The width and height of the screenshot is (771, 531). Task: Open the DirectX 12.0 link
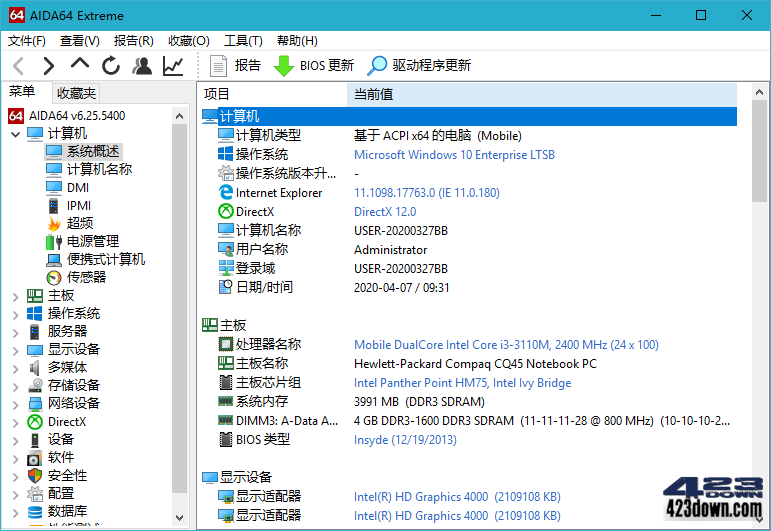point(385,212)
